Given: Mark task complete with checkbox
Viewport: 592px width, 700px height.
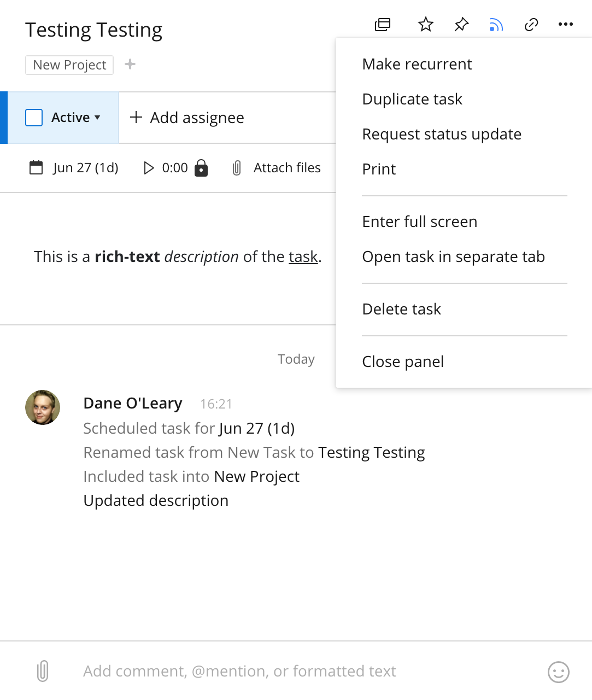Looking at the screenshot, I should (x=34, y=118).
